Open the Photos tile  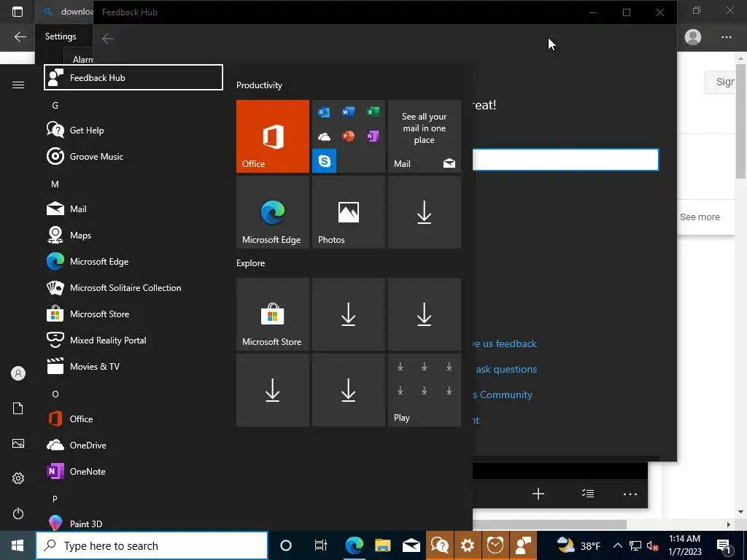[348, 212]
